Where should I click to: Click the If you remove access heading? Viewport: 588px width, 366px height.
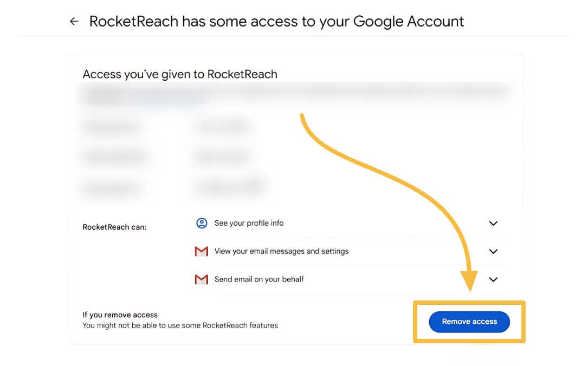[x=120, y=315]
